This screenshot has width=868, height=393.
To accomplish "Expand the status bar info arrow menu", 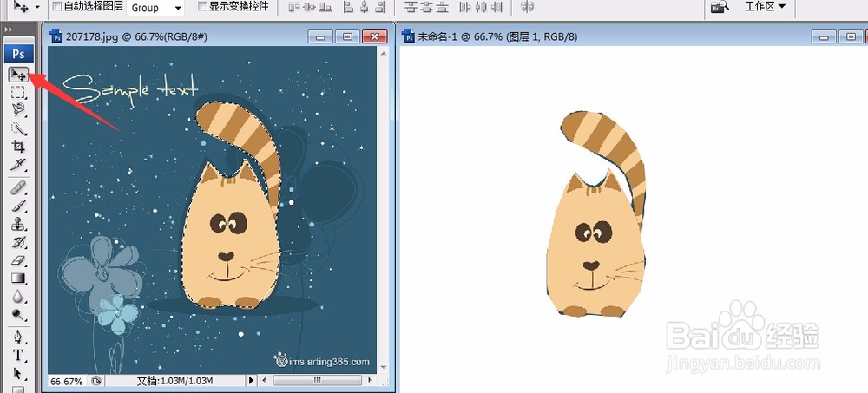I will click(x=251, y=381).
